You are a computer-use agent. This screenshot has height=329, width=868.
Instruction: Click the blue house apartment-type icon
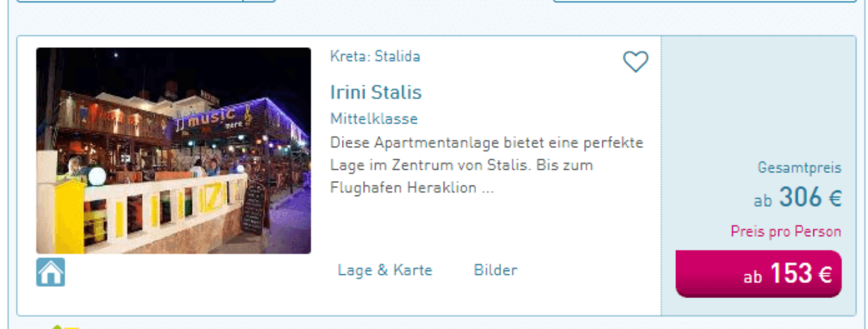point(51,273)
